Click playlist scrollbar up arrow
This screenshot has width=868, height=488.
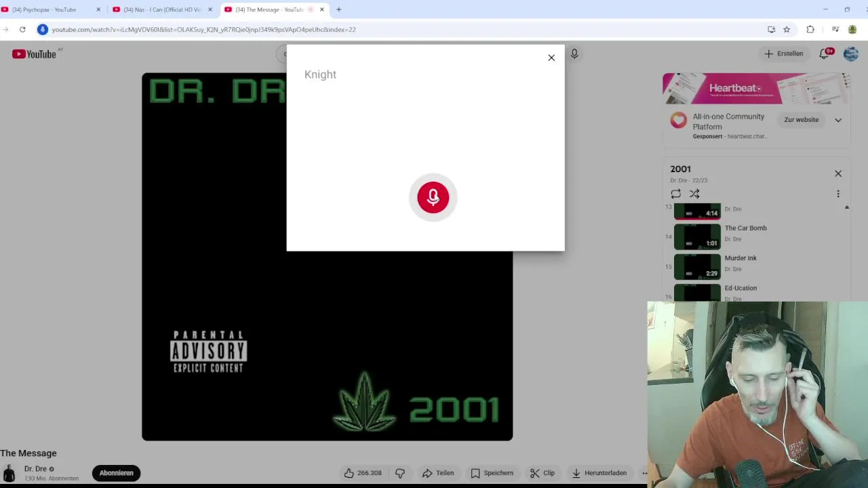[847, 207]
